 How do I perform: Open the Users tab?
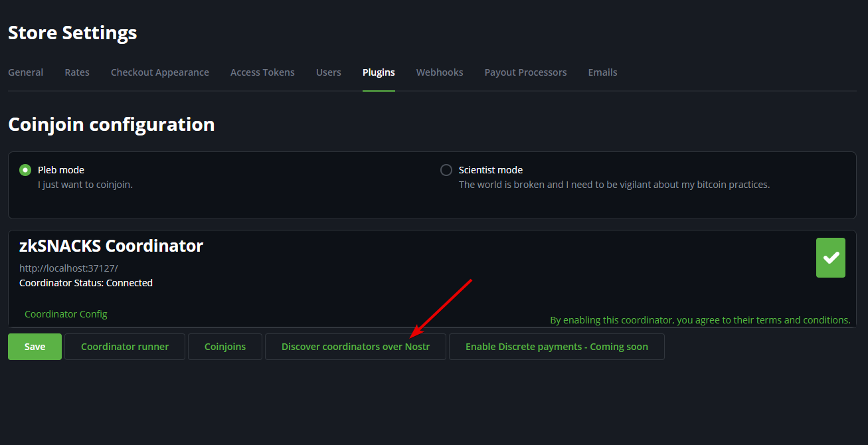click(x=328, y=72)
